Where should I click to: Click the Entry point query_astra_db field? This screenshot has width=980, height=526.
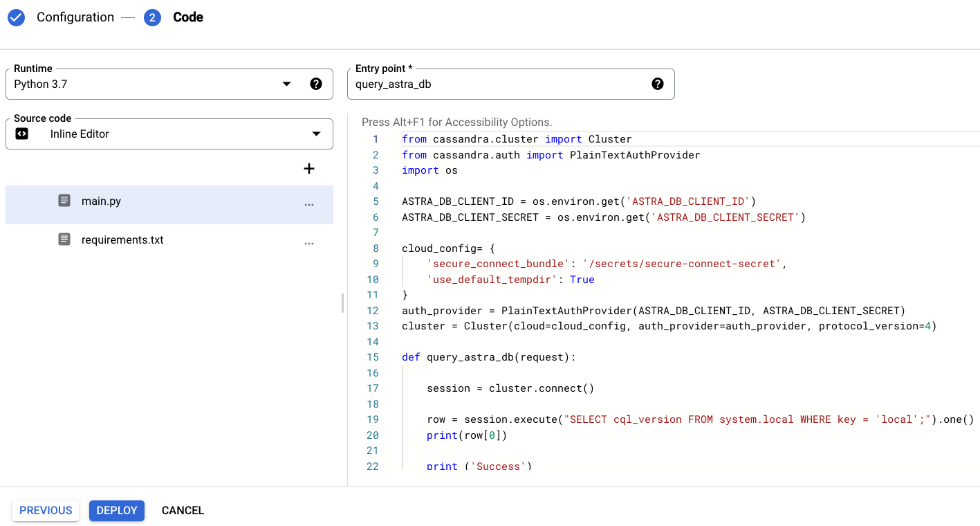[x=511, y=84]
